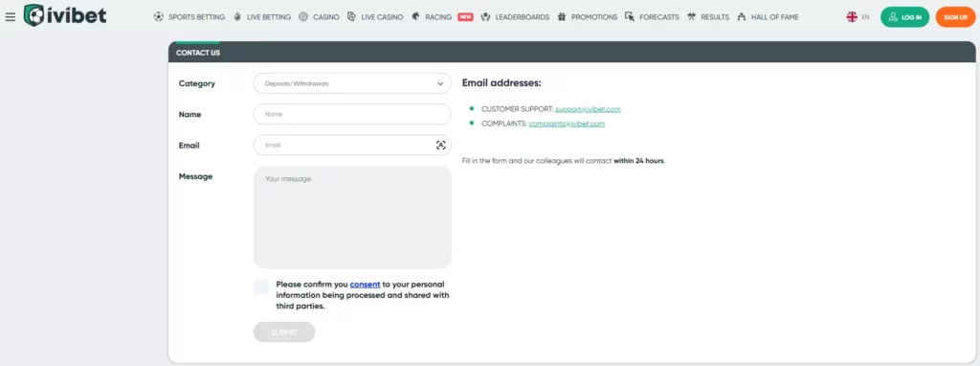Screen dimensions: 980x366
Task: Click the Hall of Fame podium icon
Action: pyautogui.click(x=742, y=17)
